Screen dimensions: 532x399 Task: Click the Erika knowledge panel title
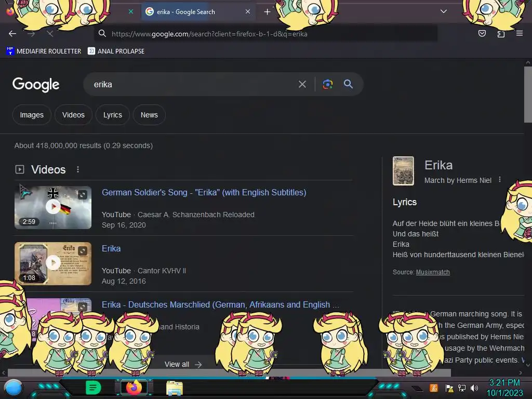coord(438,165)
